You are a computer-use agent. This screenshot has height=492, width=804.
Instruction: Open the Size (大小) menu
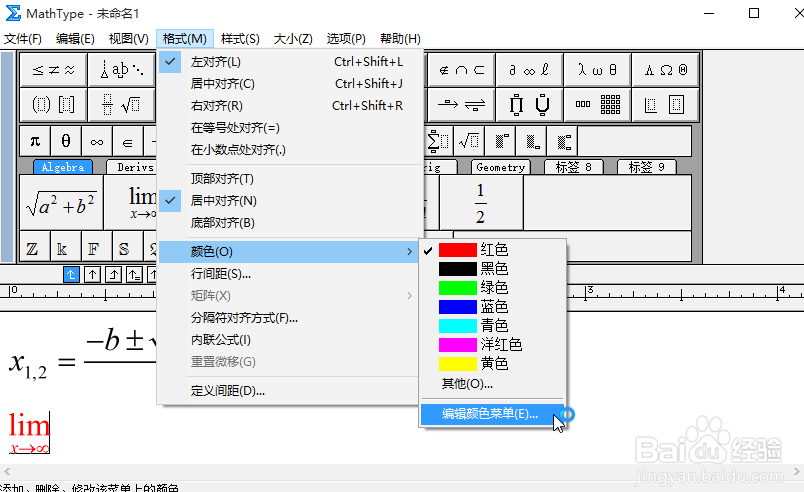(293, 39)
